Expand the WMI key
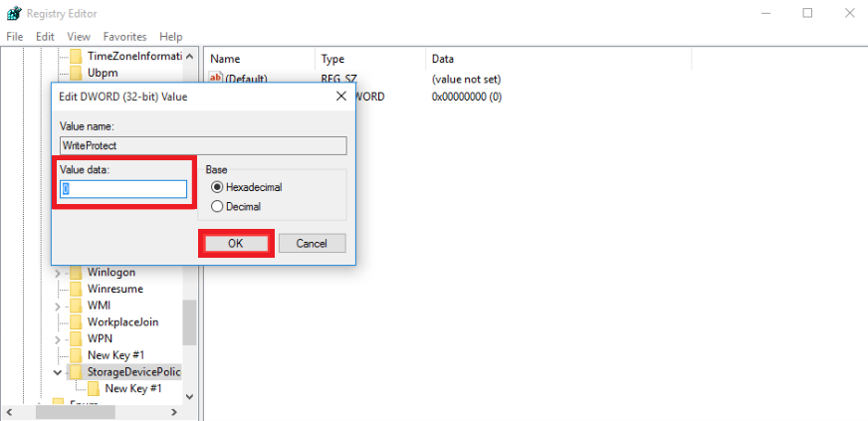 tap(58, 306)
